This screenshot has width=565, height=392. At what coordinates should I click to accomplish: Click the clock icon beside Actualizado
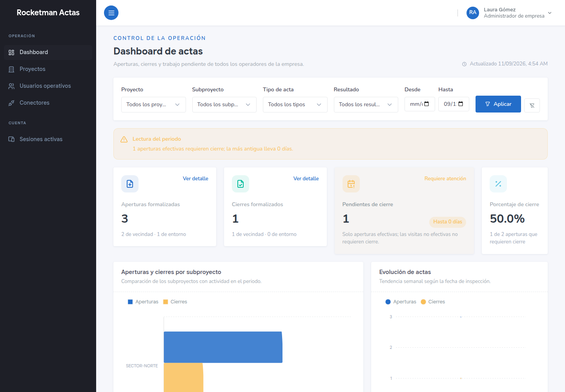(464, 64)
